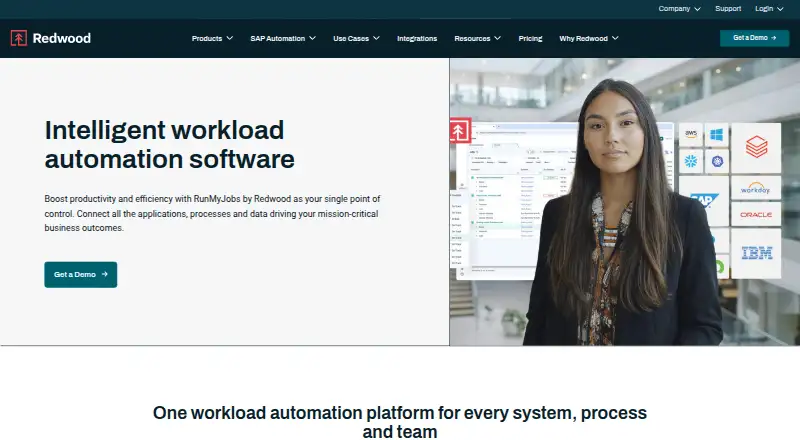Viewport: 800px width, 440px height.
Task: Click the red Databricks stack logo tile
Action: 756,148
